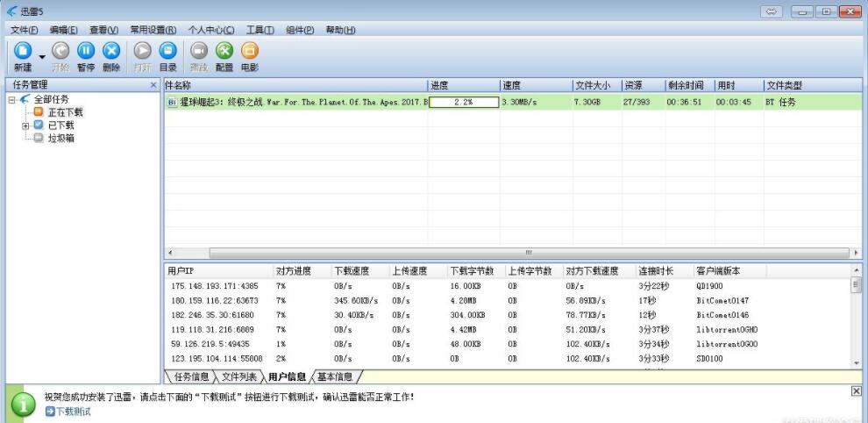
Task: Click the 对方下载速度 column header
Action: point(600,271)
